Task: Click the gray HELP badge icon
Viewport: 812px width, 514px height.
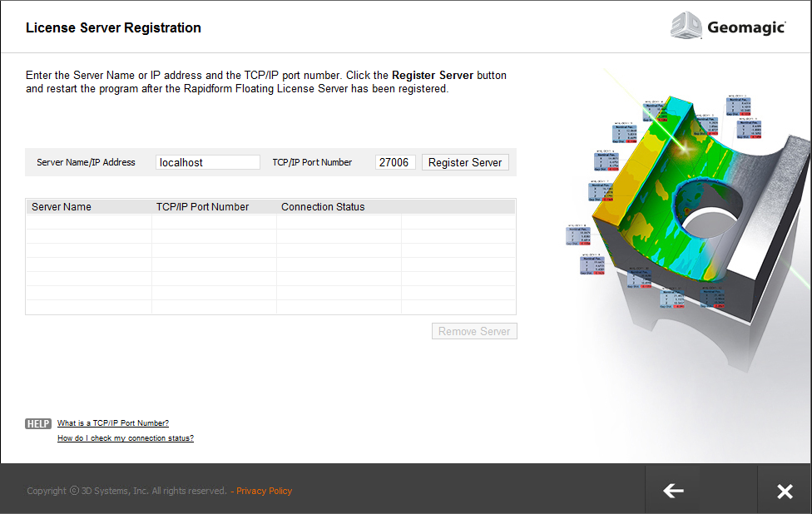Action: pos(37,423)
